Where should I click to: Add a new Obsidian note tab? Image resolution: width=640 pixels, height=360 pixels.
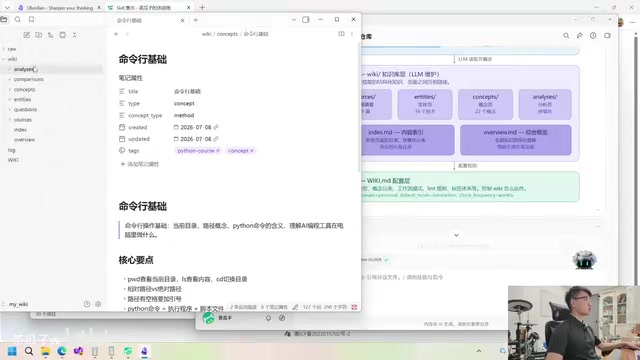pos(196,20)
